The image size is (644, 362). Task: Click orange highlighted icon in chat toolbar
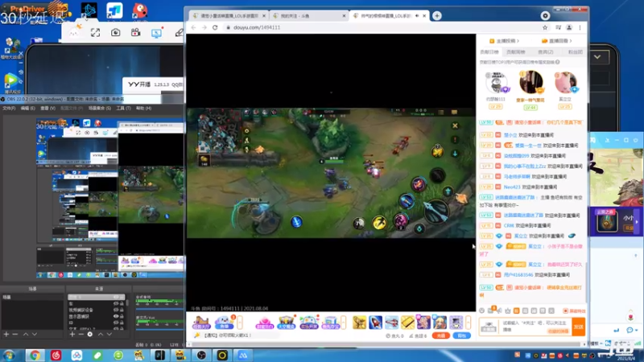coord(516,311)
